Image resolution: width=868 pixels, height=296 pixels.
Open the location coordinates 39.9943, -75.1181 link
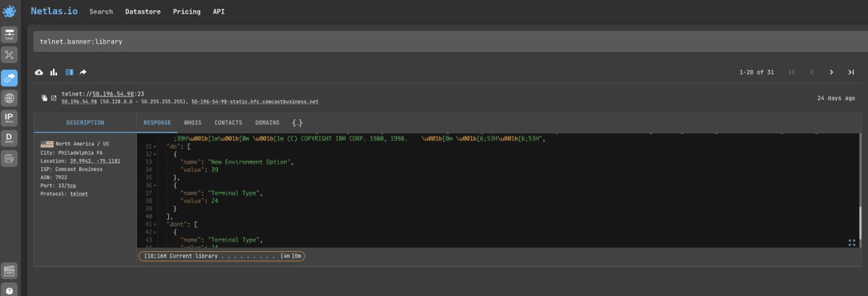click(x=95, y=161)
